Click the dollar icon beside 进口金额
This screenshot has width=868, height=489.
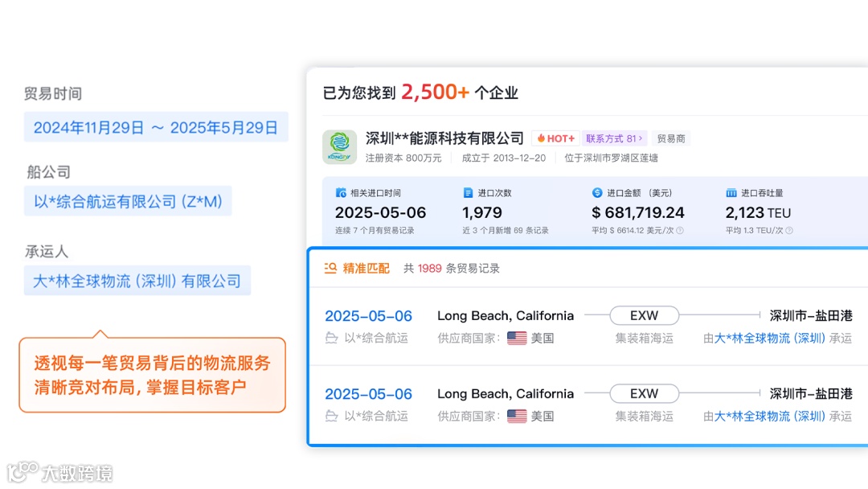click(x=597, y=193)
